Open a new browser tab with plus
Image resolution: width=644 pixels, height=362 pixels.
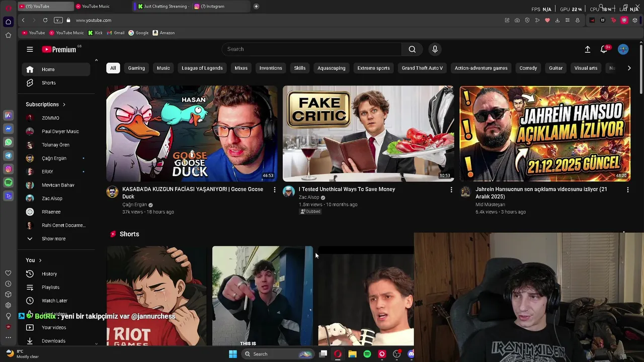point(256,7)
